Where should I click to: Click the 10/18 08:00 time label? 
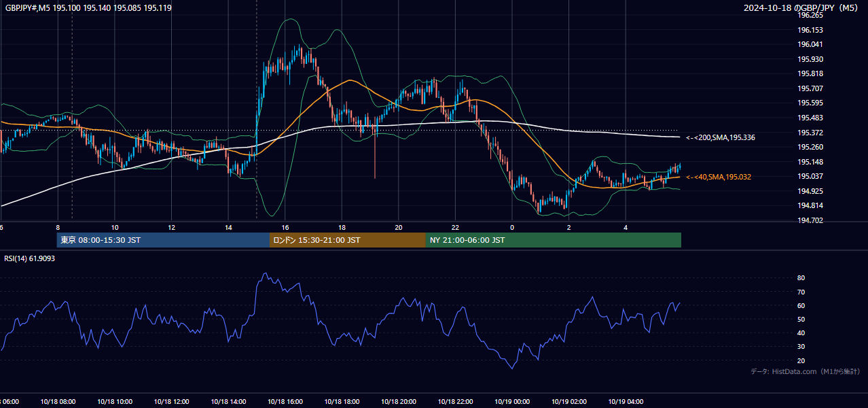(58, 402)
